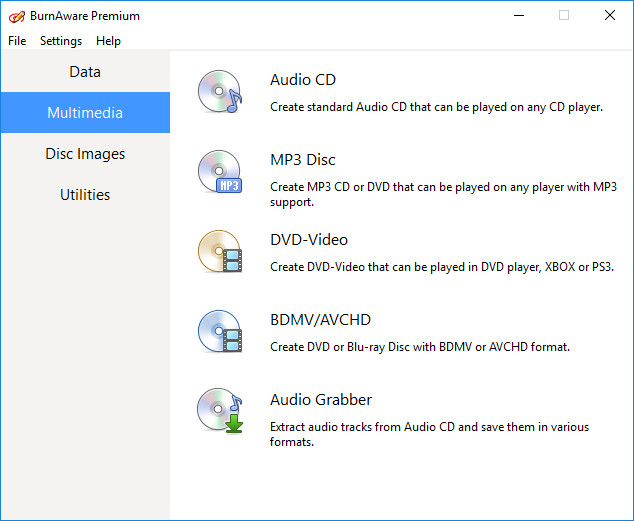Screen dimensions: 634x521
Task: Click the 'Extract audio tracks' description
Action: click(x=429, y=434)
